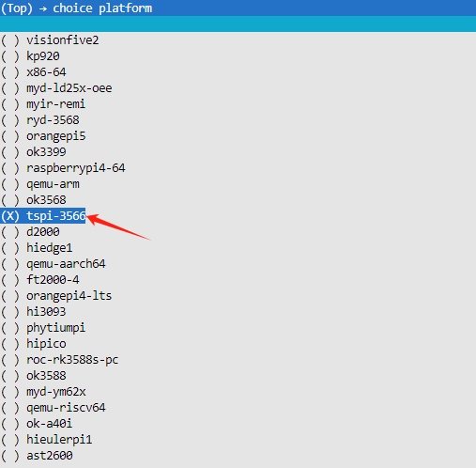Select d2000 platform option

point(30,232)
